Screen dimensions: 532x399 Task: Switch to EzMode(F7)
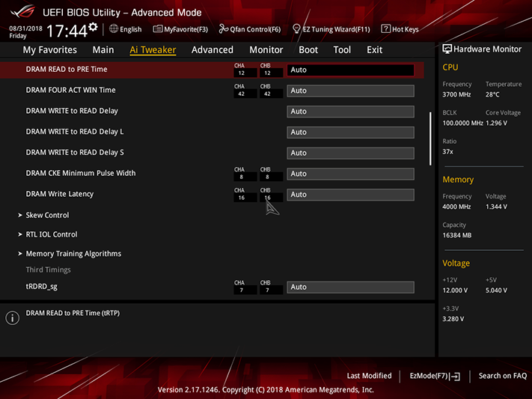(435, 376)
